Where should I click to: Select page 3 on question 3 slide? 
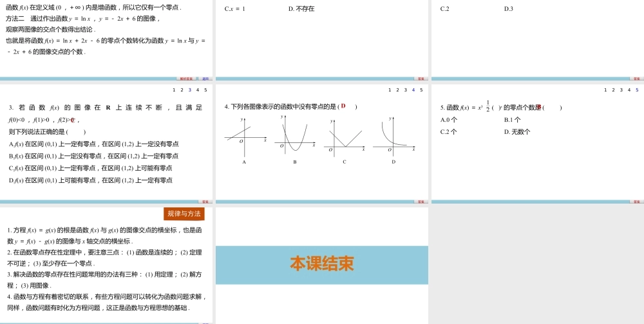(x=190, y=90)
